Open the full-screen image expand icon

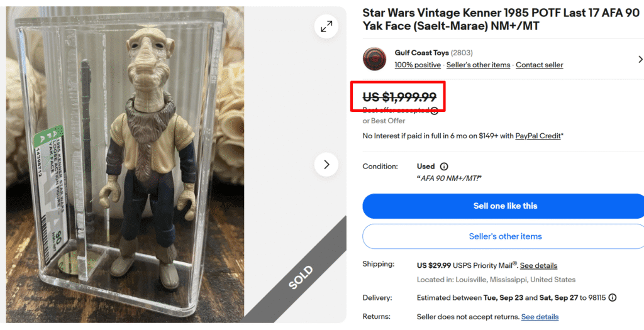click(326, 26)
